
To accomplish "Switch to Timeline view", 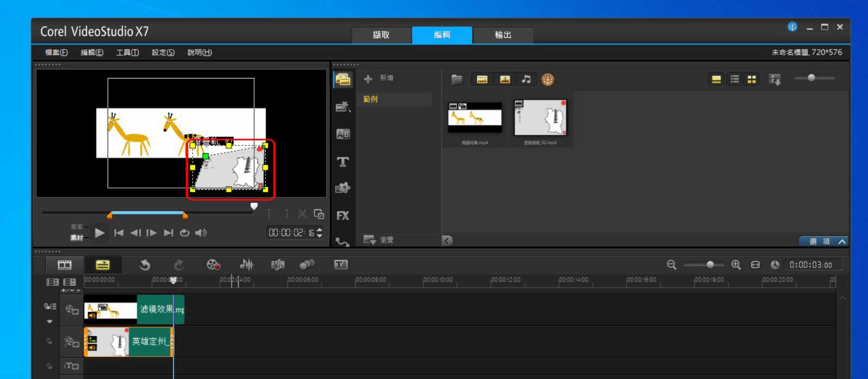I will pos(103,265).
